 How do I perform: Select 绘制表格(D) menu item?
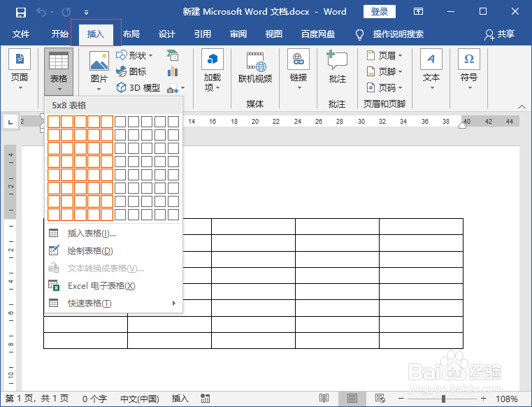point(114,251)
